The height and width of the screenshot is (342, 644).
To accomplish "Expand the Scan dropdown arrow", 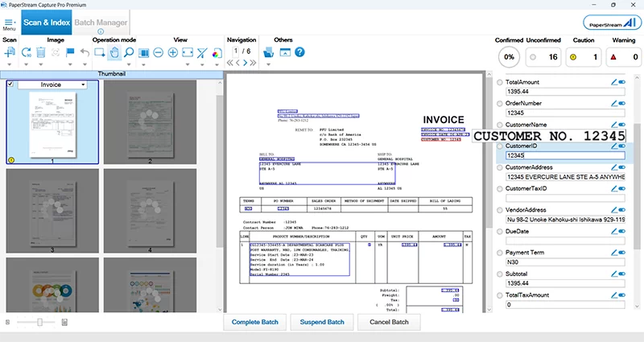I will [10, 64].
